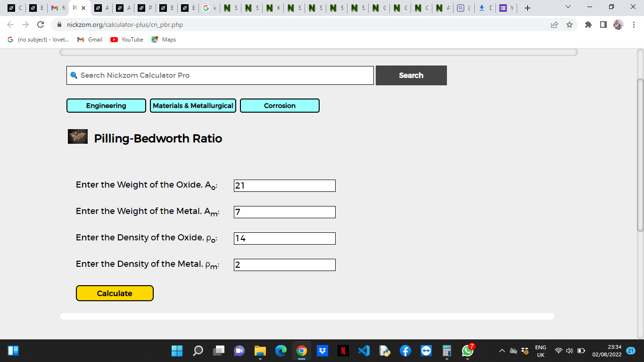
Task: Share this page icon
Action: click(554, 25)
